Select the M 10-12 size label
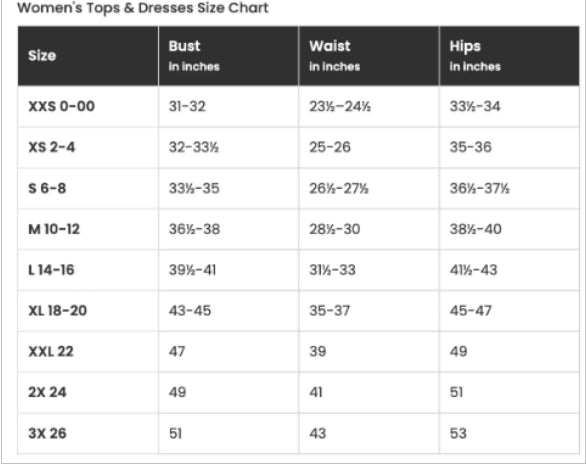 pos(54,229)
